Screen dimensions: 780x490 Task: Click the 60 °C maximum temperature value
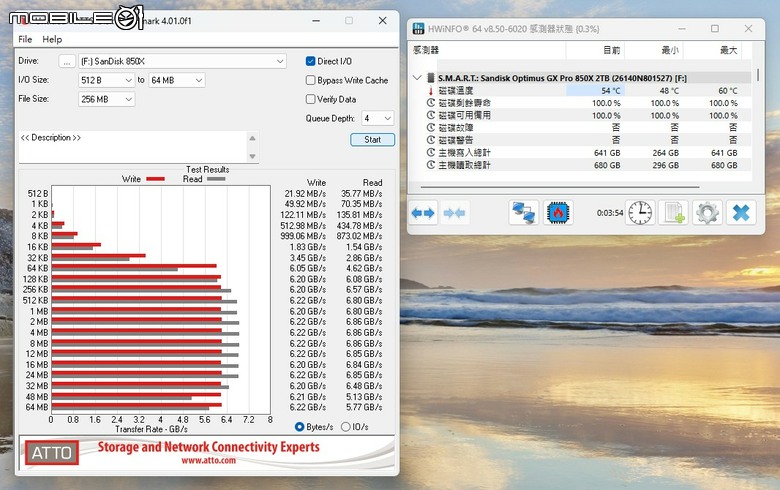728,91
